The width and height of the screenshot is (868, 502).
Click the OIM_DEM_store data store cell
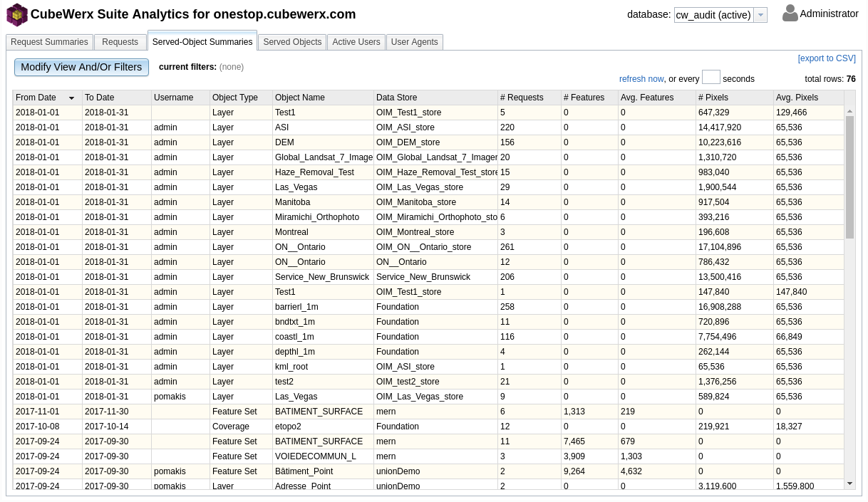435,142
